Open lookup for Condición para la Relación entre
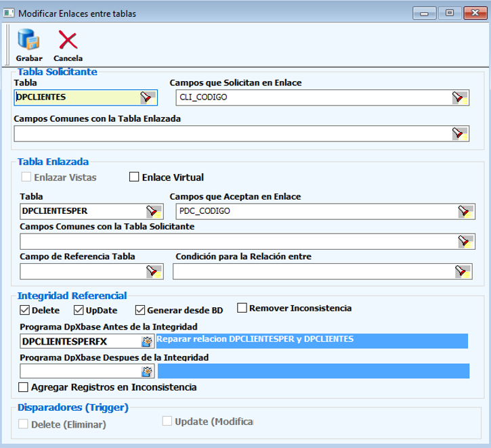Viewport: 491px width, 448px height. point(462,271)
